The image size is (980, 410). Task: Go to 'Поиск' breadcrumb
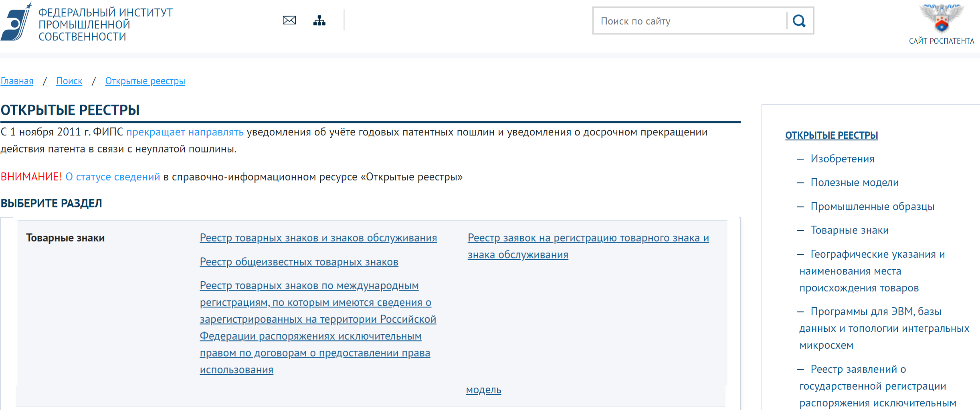pos(69,81)
